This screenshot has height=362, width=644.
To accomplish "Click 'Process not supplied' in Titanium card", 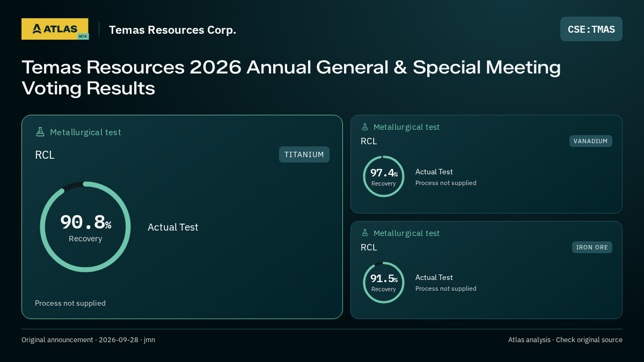I will pos(70,304).
